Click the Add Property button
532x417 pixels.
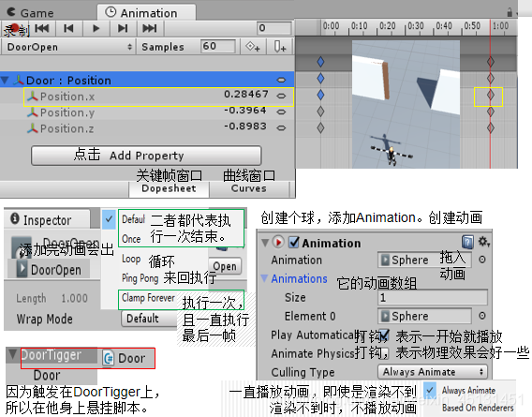[146, 156]
